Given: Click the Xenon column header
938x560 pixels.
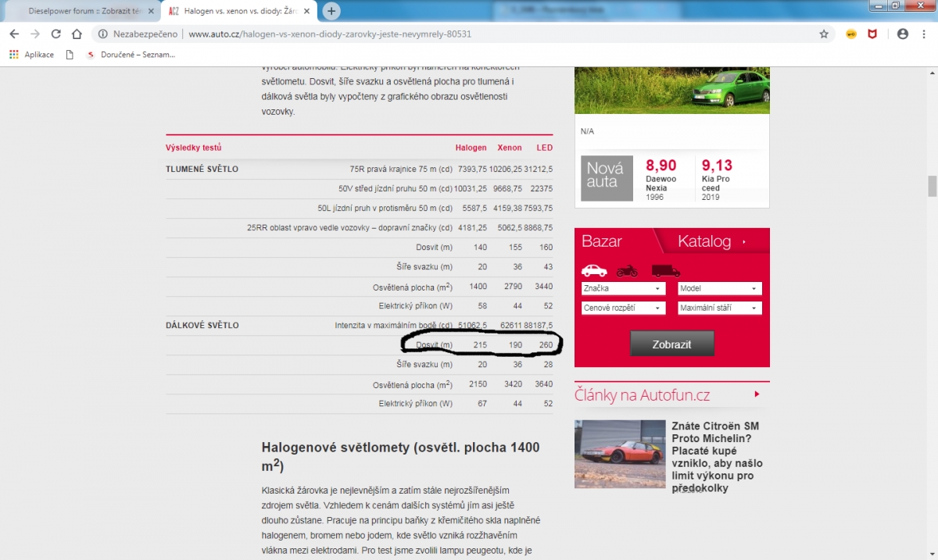Looking at the screenshot, I should 510,148.
